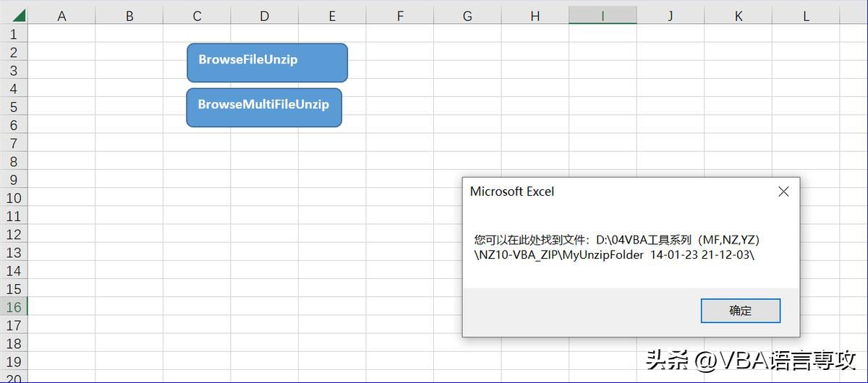
Task: Select row 9 header
Action: point(14,180)
